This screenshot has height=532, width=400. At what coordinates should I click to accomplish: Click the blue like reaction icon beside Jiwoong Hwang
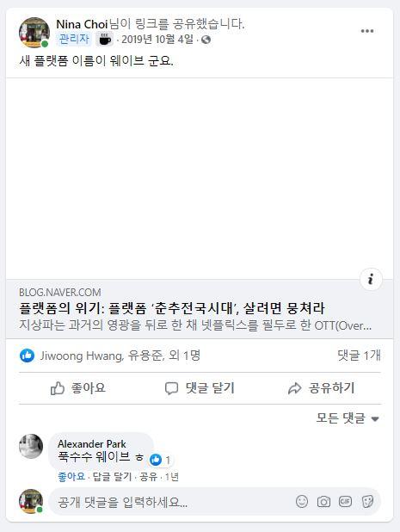pos(28,356)
